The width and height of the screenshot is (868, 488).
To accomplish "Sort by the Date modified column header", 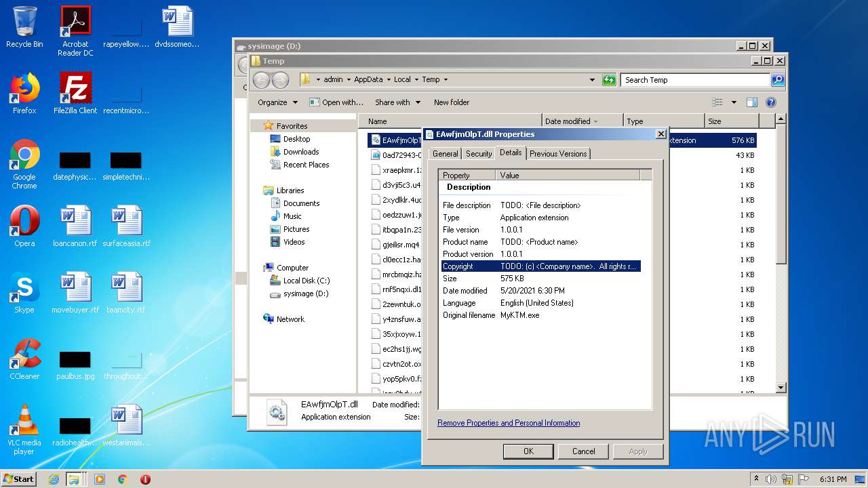I will 582,121.
